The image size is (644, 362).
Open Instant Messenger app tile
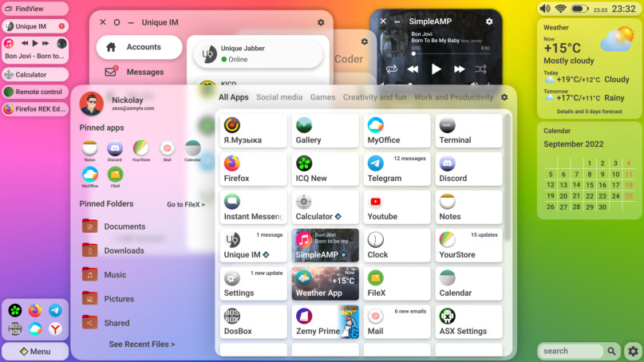254,207
